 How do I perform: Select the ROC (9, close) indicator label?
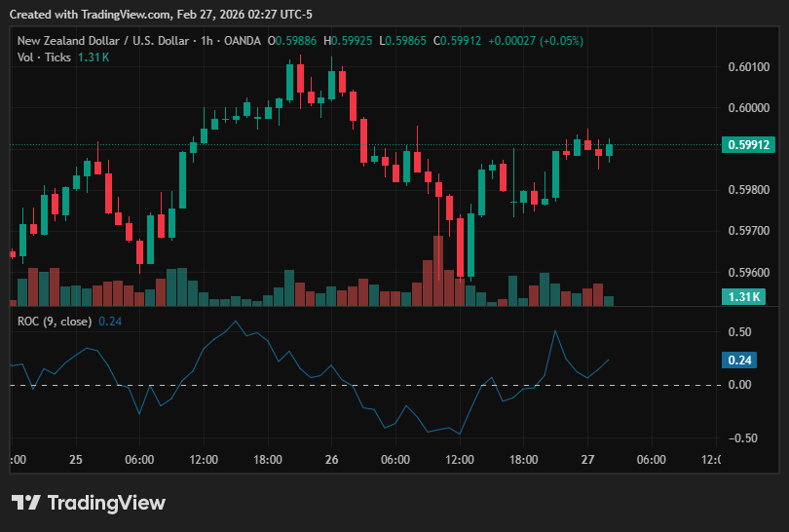coord(55,322)
